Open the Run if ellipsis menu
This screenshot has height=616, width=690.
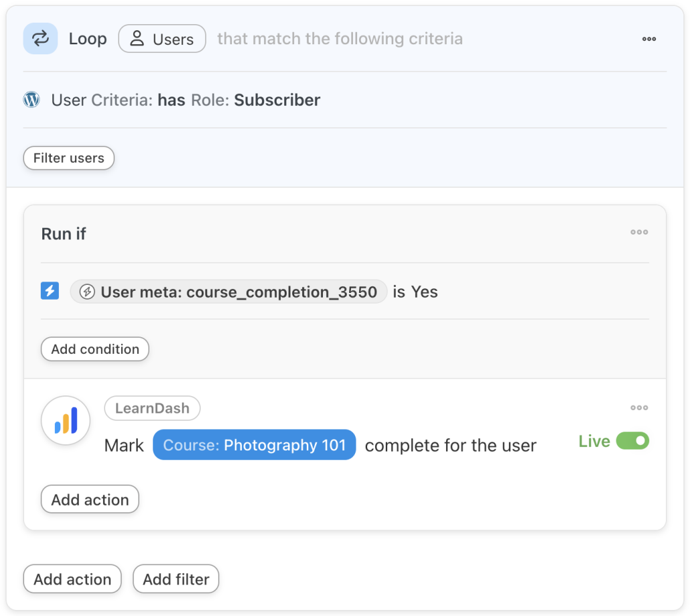pos(638,233)
